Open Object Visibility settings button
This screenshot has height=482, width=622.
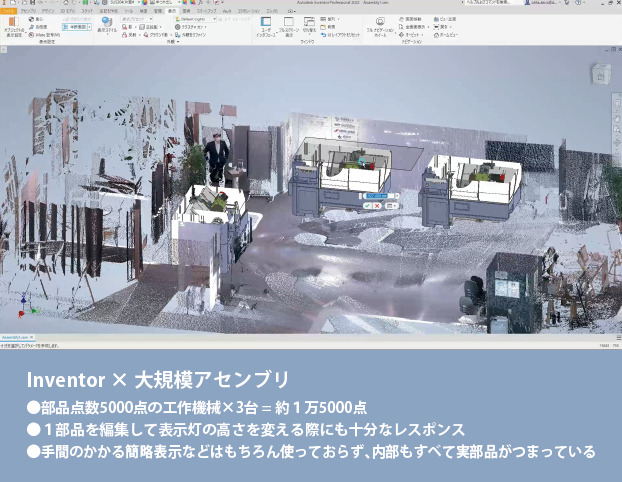pyautogui.click(x=14, y=27)
